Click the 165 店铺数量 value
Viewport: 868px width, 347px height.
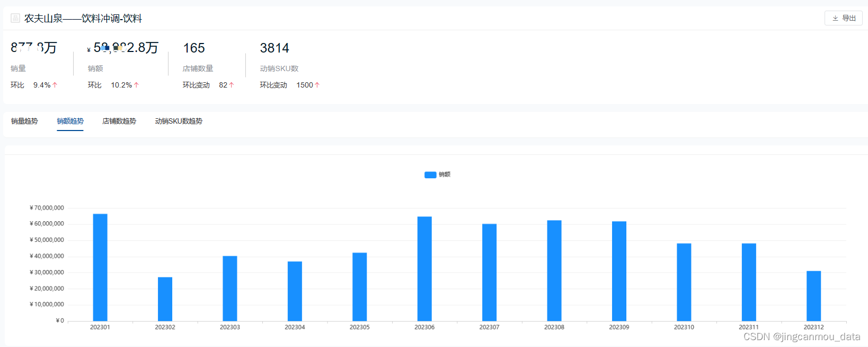(194, 48)
